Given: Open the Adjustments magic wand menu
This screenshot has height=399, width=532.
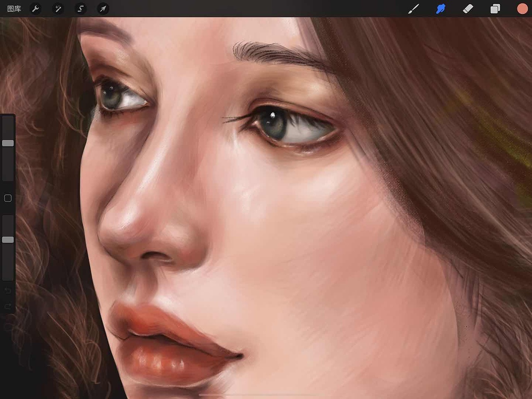Looking at the screenshot, I should [x=58, y=9].
